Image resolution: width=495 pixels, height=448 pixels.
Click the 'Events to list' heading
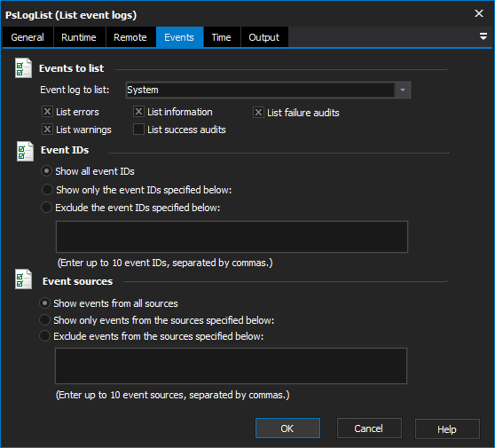tap(71, 68)
